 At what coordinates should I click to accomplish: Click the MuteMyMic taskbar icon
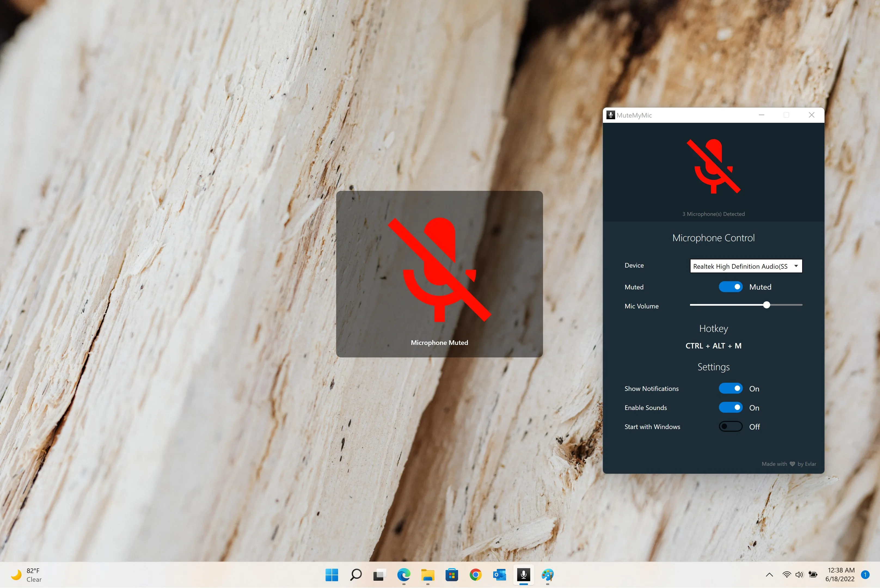[523, 574]
